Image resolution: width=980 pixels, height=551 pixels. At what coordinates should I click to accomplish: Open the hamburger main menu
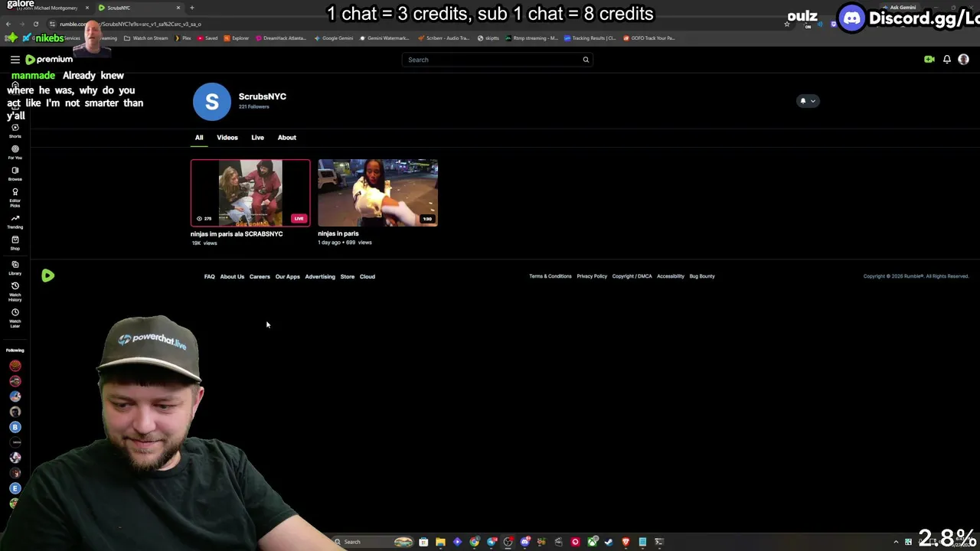tap(15, 60)
